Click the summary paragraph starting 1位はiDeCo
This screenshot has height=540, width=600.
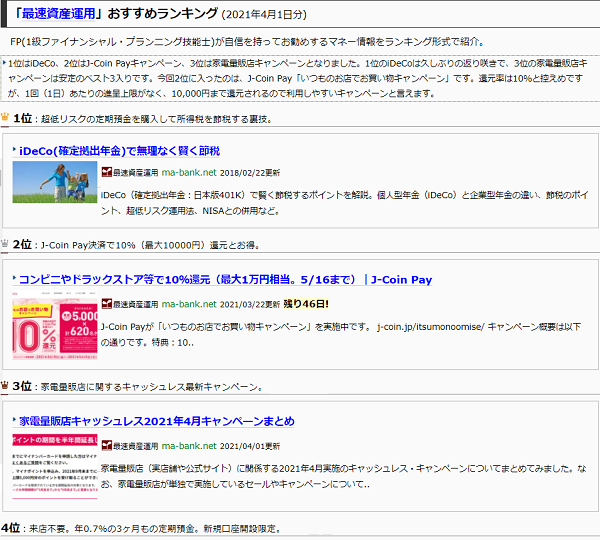coord(297,78)
